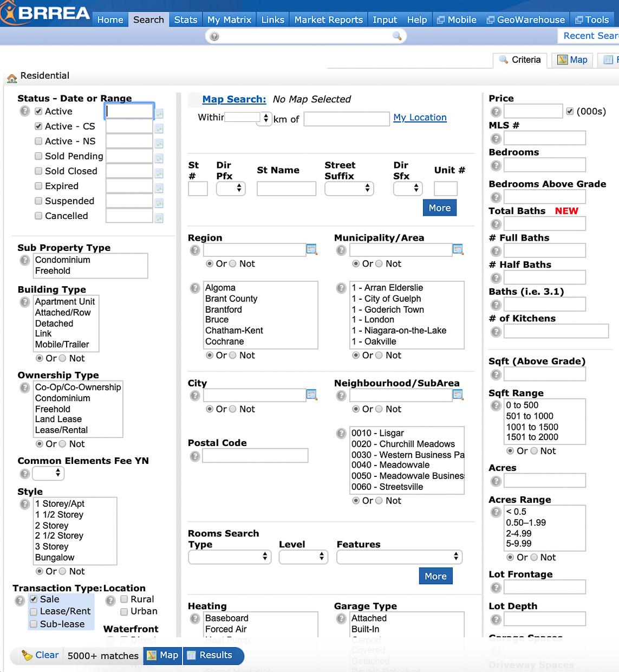Click help icon for Ownership Type list

(25, 388)
